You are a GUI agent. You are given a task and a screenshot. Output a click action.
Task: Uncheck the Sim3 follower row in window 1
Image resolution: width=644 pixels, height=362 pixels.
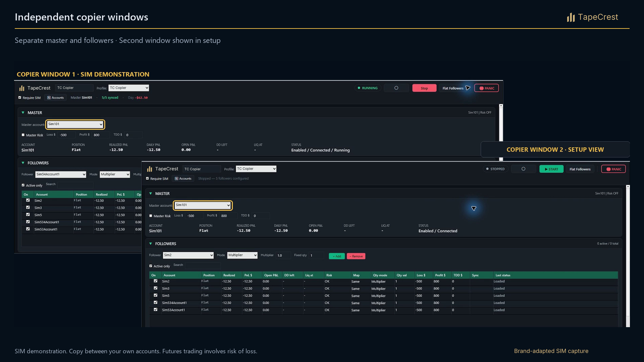click(28, 207)
